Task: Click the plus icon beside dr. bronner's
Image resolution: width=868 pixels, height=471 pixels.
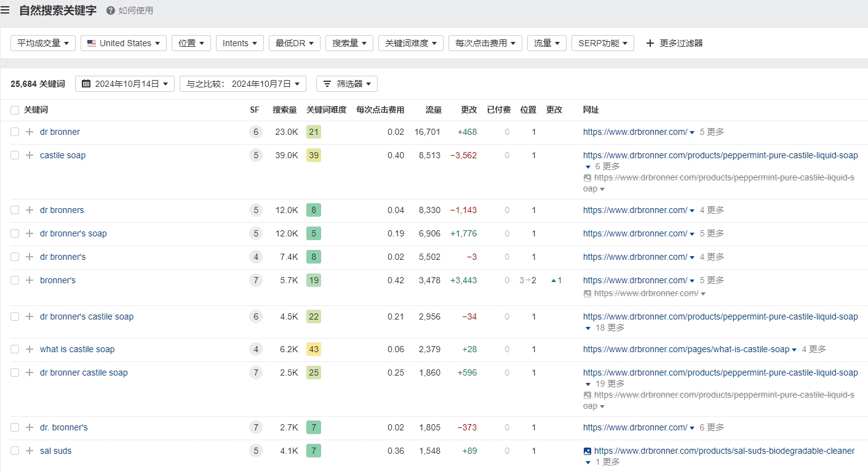Action: [30, 427]
